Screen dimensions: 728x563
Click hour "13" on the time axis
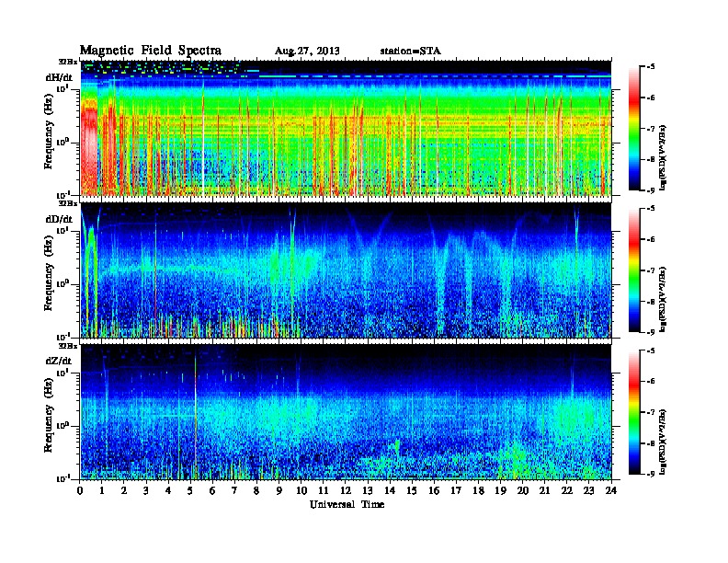tap(368, 491)
